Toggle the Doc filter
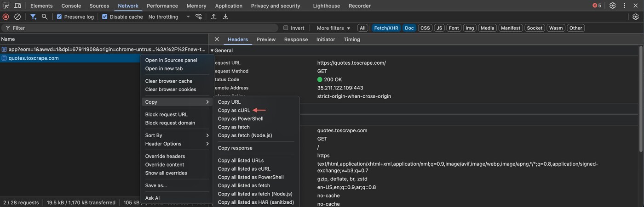Screen dimensions: 644x207 (x=409, y=28)
